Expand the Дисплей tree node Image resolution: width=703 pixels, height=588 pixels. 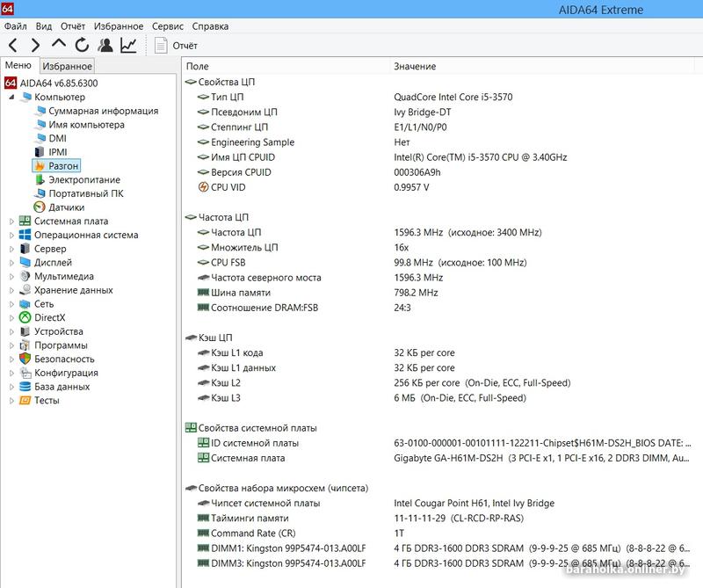(11, 263)
